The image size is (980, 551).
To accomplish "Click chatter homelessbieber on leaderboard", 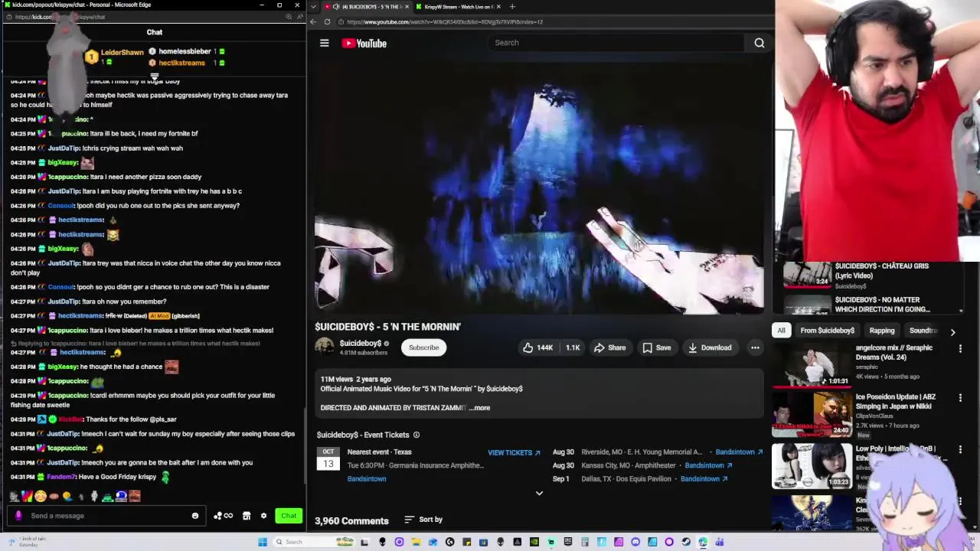I will pyautogui.click(x=185, y=51).
